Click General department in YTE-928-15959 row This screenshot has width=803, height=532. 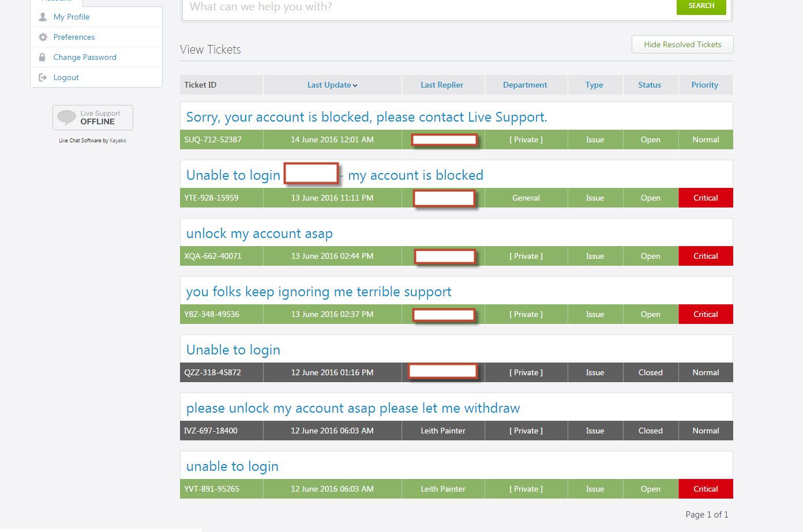[x=526, y=198]
